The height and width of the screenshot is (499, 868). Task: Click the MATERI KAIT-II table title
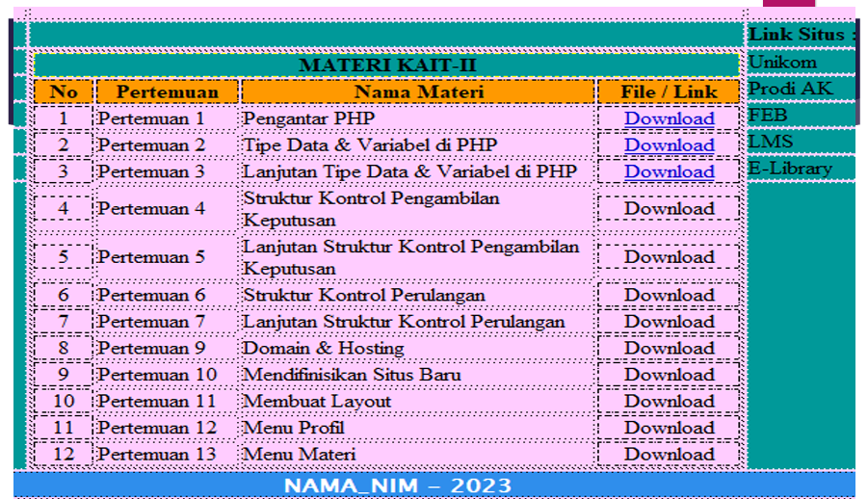(386, 66)
